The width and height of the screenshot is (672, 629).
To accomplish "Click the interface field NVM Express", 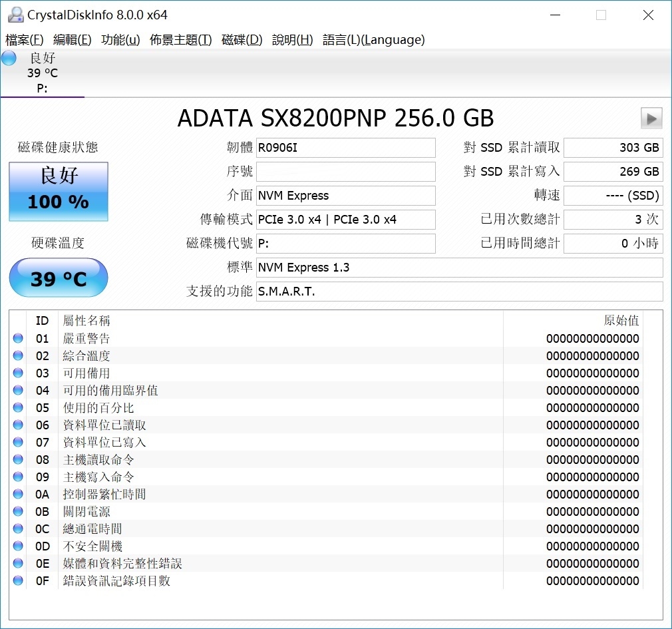I will 346,196.
